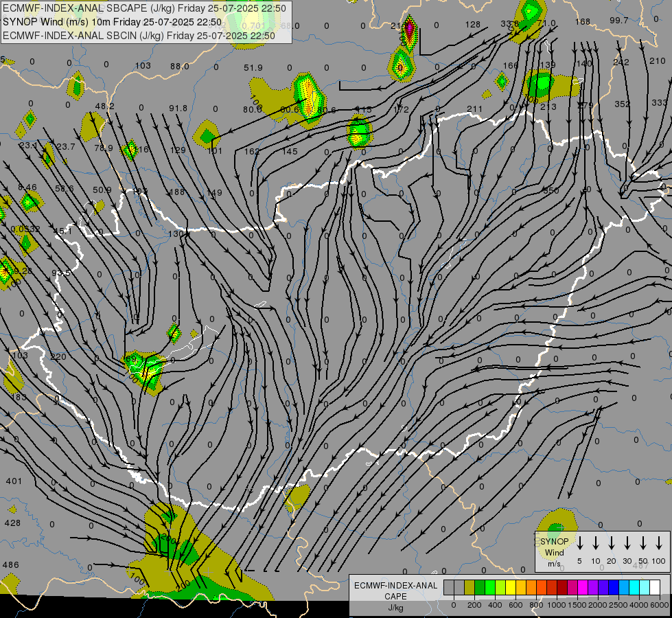Select the pure yellow CAPE legend swatch
Screen dimensions: 672x618
pyautogui.click(x=511, y=587)
